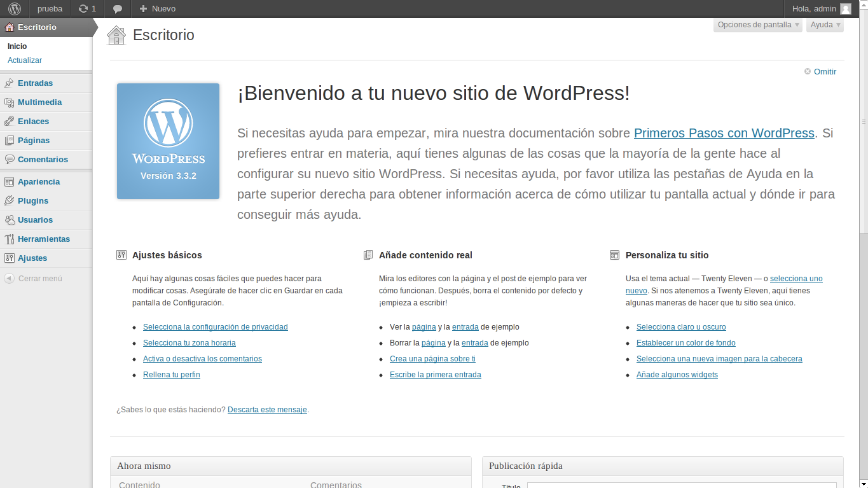Click the Añade contenido real section icon

point(368,255)
